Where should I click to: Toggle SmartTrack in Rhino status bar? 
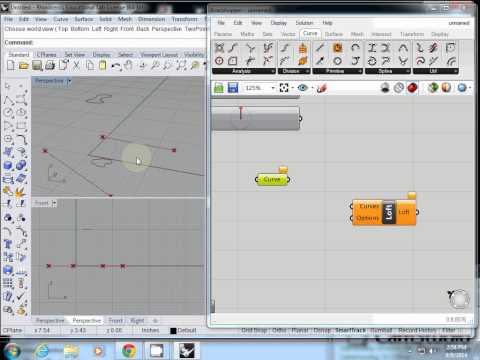coord(350,330)
